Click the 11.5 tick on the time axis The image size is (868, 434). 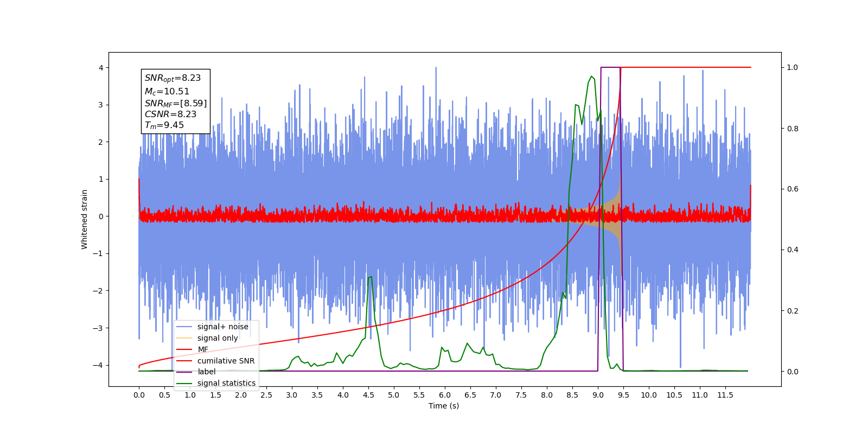[725, 395]
